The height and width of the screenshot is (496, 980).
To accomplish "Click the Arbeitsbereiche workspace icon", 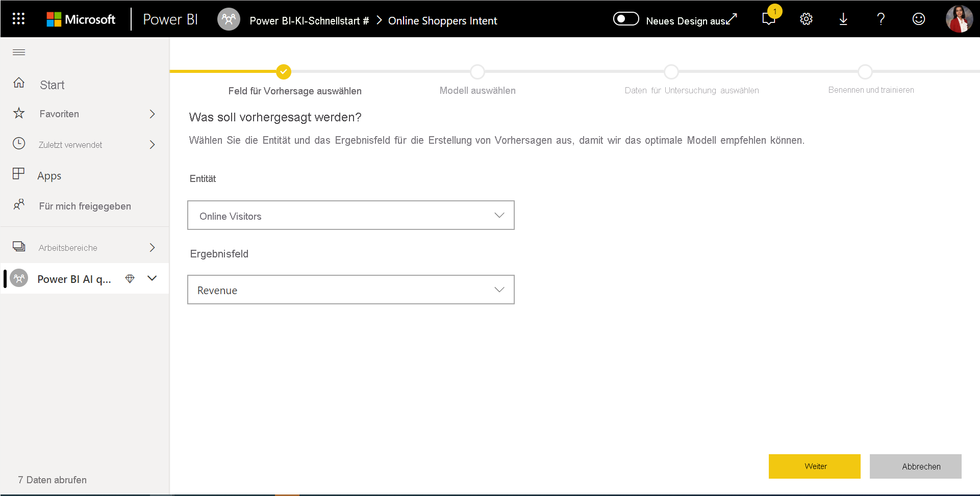I will pyautogui.click(x=19, y=247).
